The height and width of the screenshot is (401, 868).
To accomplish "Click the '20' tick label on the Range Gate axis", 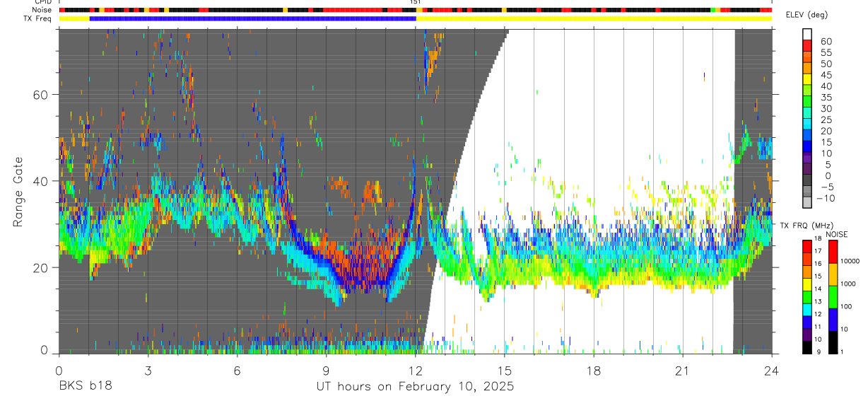I will click(40, 267).
